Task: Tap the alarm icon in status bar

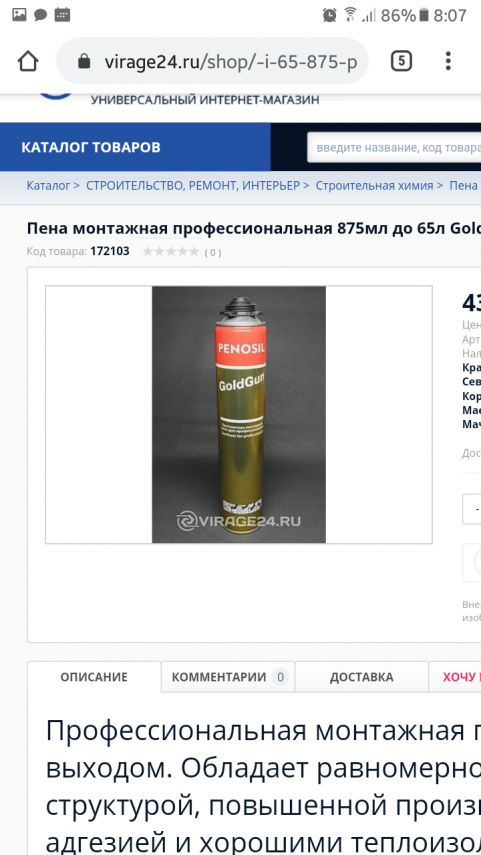Action: pyautogui.click(x=329, y=15)
